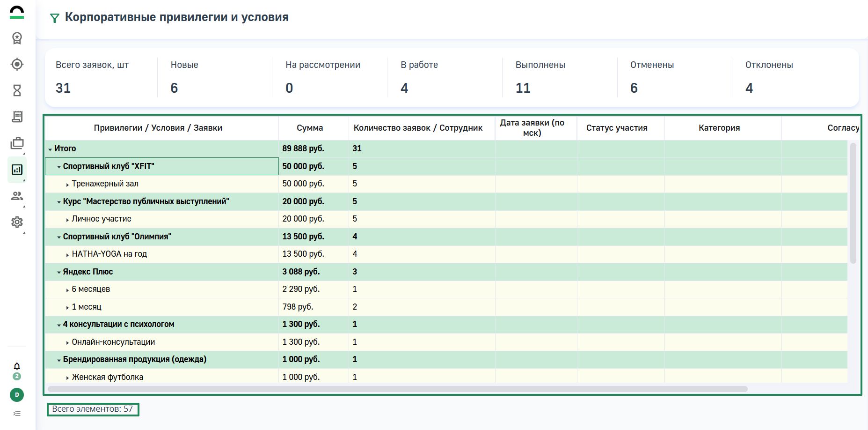868x430 pixels.
Task: Expand the HATHA-YOGA на год row
Action: [x=67, y=255]
